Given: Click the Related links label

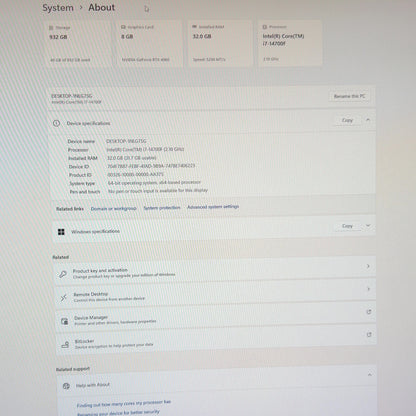Looking at the screenshot, I should click(x=70, y=209).
